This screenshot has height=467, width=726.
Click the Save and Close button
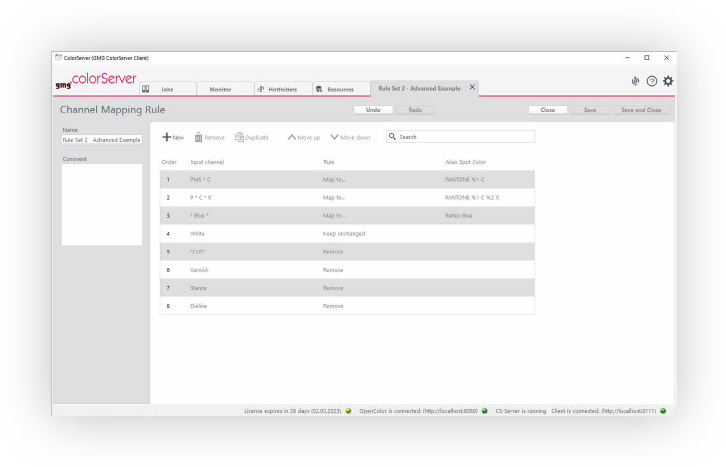pos(641,110)
